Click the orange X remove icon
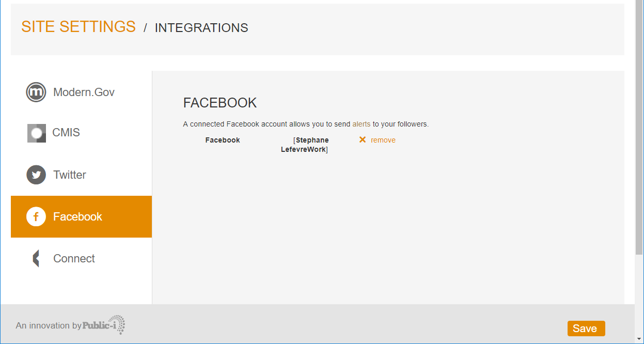 (x=362, y=139)
